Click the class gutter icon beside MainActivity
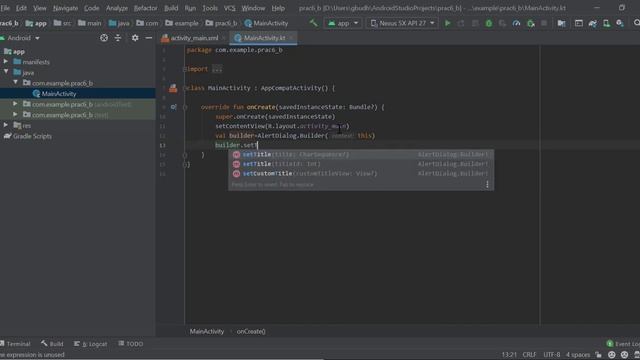 [x=173, y=88]
